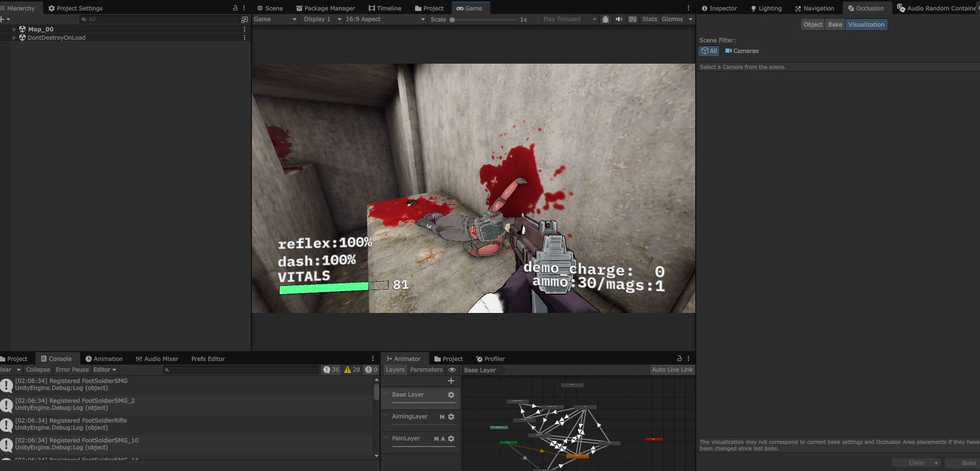Open the Hierarchy panel three-dot menu
This screenshot has width=980, height=471.
tap(244, 8)
